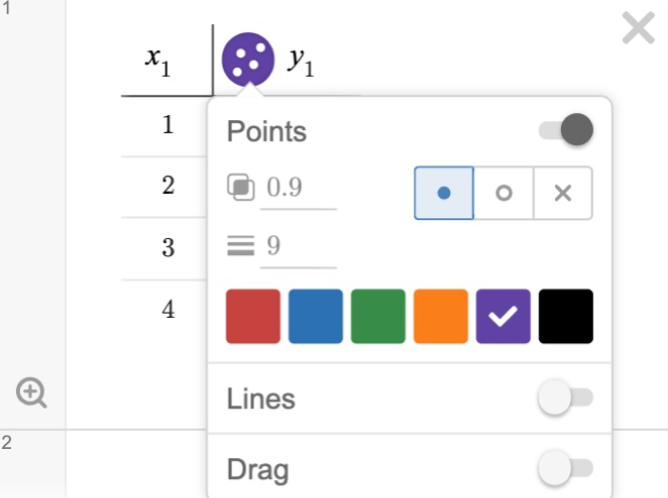Pick the green color swatch
The height and width of the screenshot is (498, 668).
point(378,316)
